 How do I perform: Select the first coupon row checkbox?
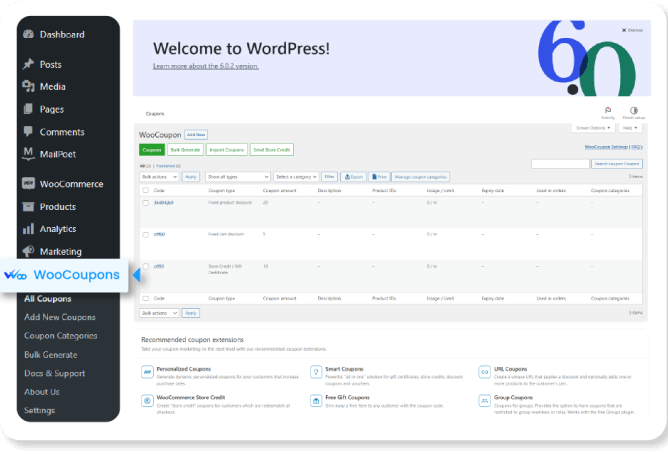146,203
